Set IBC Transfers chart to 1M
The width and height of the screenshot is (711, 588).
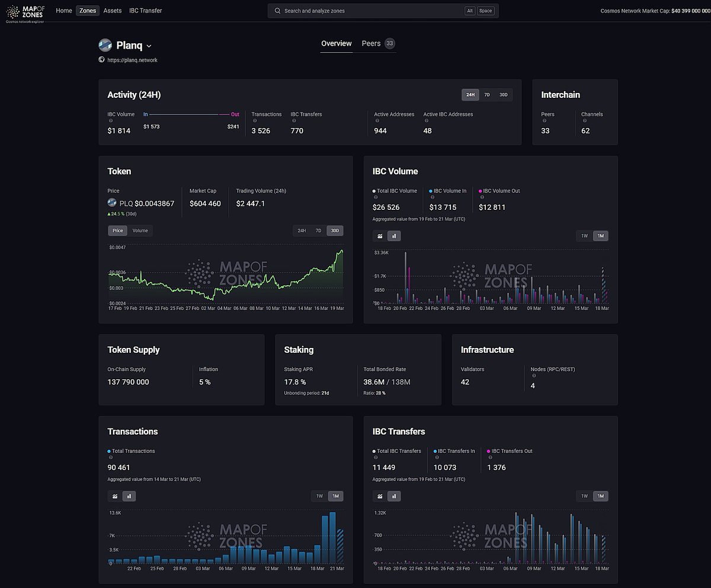click(x=600, y=496)
